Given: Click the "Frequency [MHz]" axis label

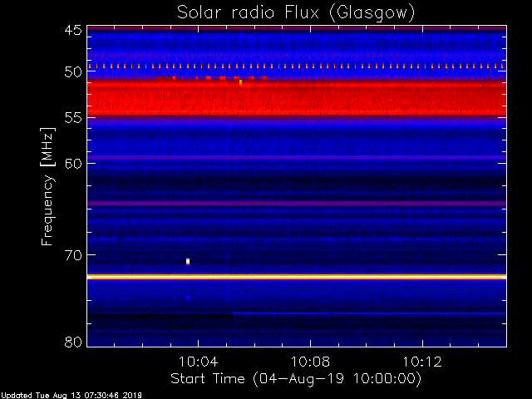Looking at the screenshot, I should click(47, 186).
